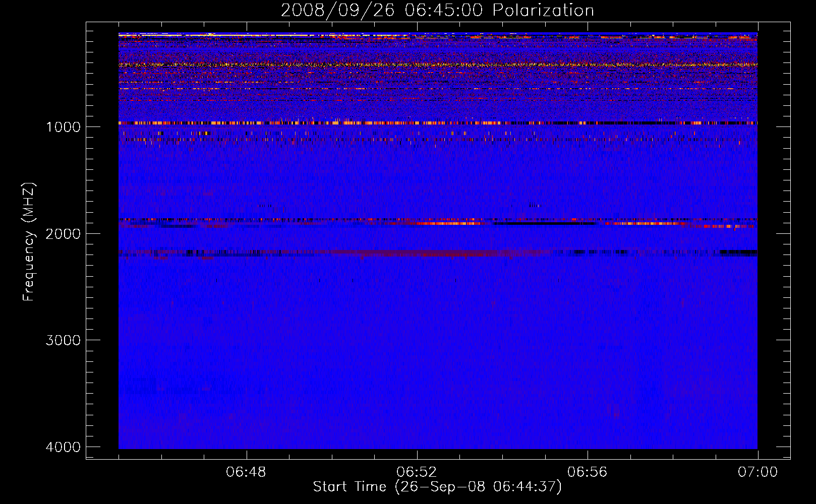Click the 06:52 time tick label
Screen dimensions: 816x504
pyautogui.click(x=417, y=472)
